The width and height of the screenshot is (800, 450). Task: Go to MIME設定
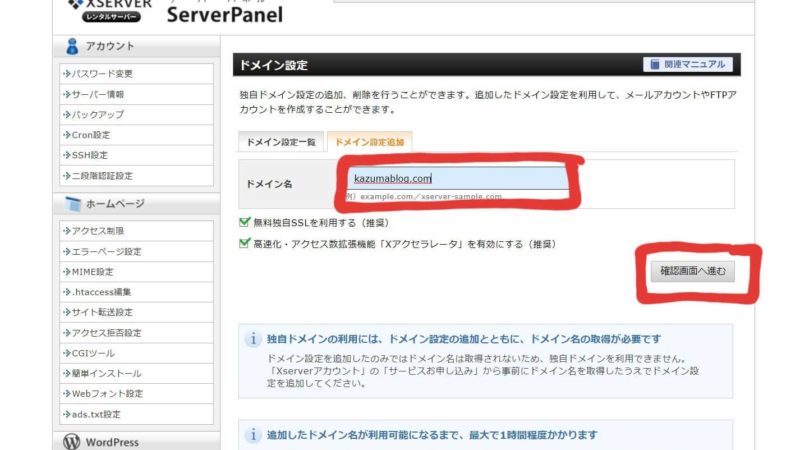coord(136,272)
